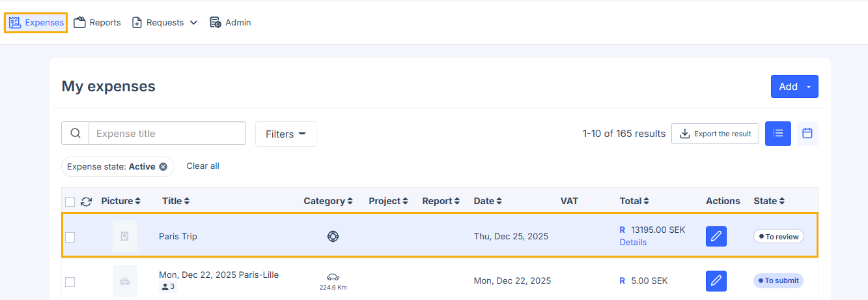Click the refresh icon in table header

tap(86, 202)
